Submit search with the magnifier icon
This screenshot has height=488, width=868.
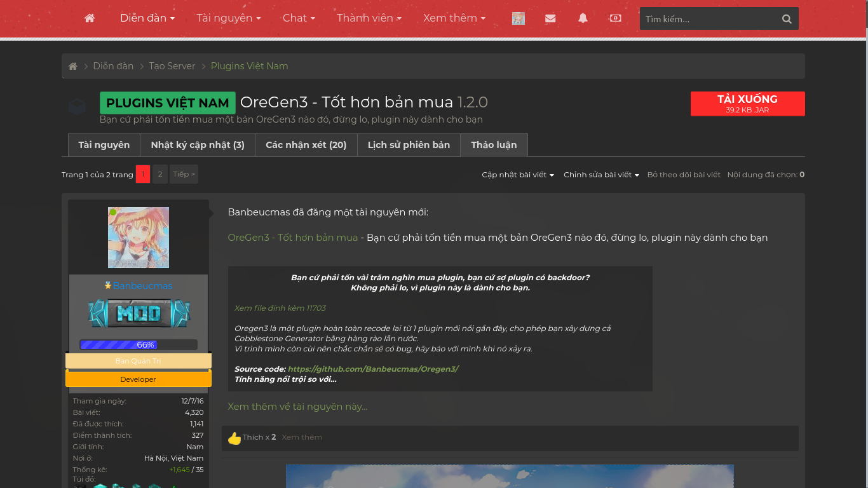[x=787, y=19]
